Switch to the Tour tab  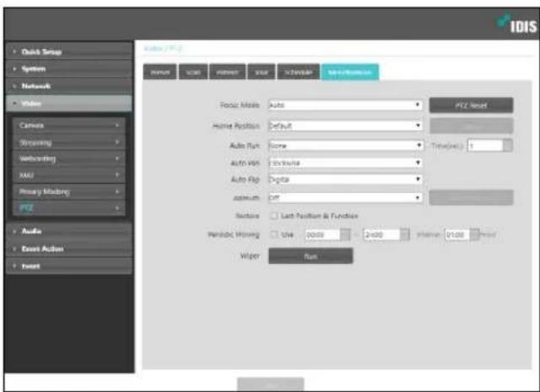pyautogui.click(x=262, y=72)
